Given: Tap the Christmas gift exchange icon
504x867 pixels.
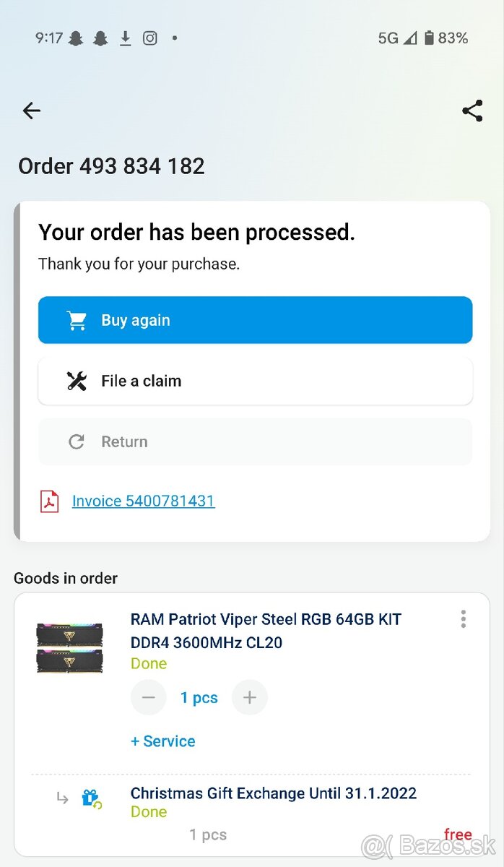Looking at the screenshot, I should tap(91, 798).
